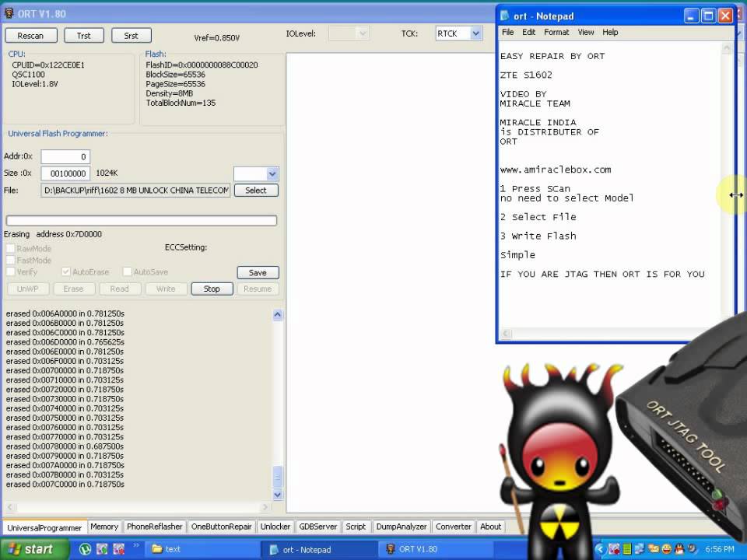The height and width of the screenshot is (560, 747).
Task: Click the Srst button
Action: [x=132, y=36]
